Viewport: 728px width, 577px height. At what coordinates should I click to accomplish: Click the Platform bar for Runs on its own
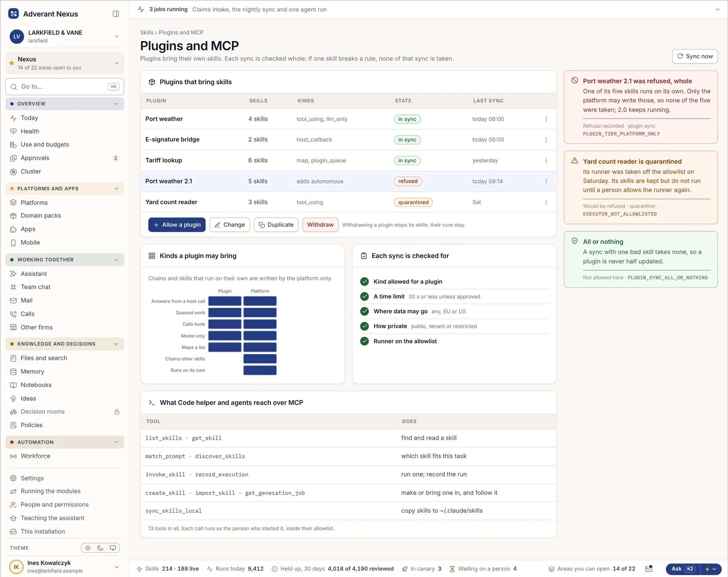260,370
